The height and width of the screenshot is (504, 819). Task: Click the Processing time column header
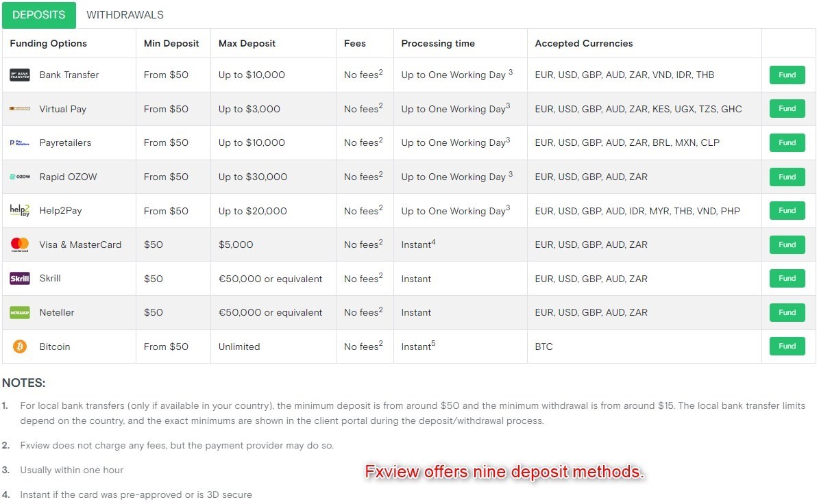point(438,43)
